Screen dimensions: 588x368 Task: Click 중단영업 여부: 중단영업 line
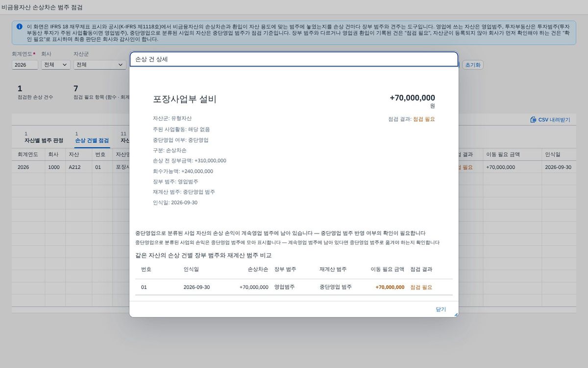coord(180,140)
